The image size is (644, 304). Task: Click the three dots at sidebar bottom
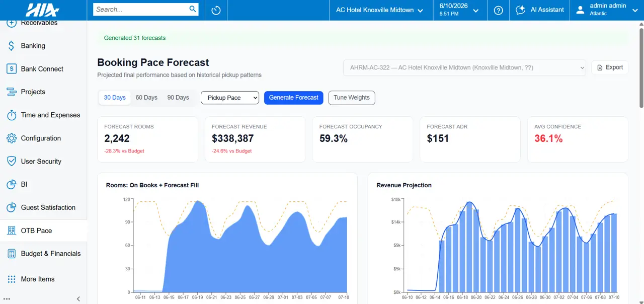pos(7,299)
